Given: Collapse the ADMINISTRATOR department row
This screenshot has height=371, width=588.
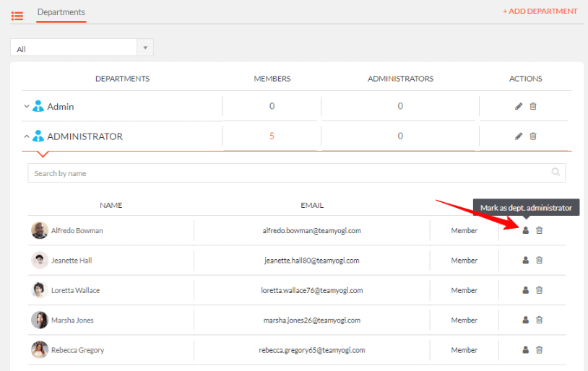Looking at the screenshot, I should coord(27,136).
